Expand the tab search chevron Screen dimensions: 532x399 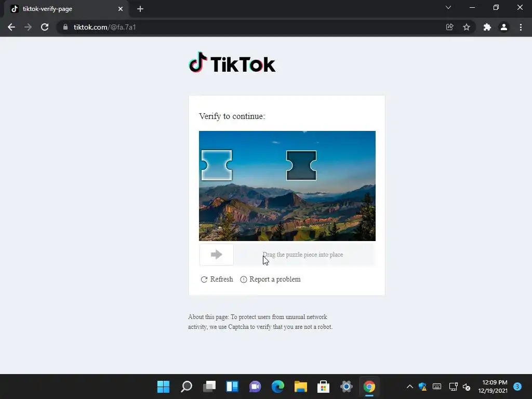point(448,7)
